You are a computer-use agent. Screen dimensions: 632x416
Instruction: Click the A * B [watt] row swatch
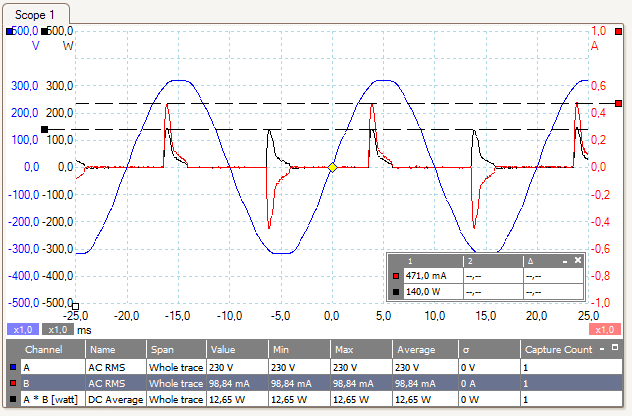[x=12, y=400]
